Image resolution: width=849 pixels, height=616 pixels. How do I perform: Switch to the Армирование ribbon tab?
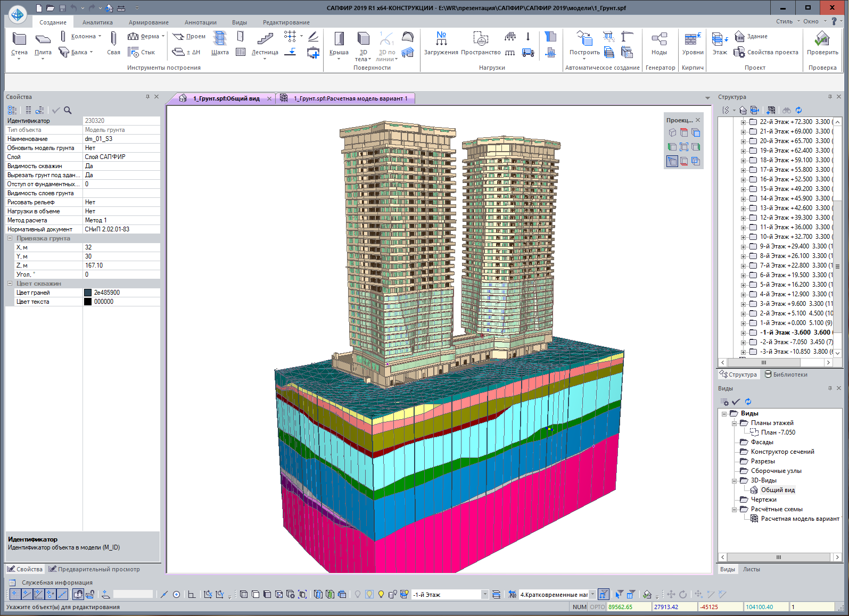[x=149, y=22]
